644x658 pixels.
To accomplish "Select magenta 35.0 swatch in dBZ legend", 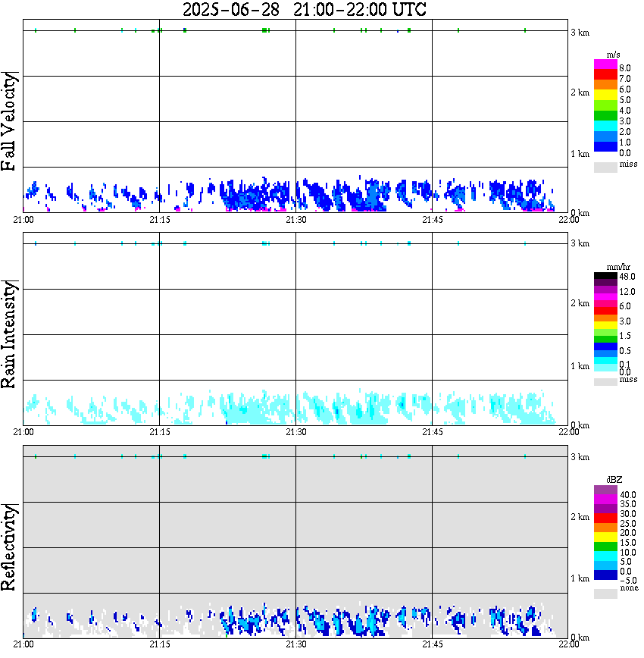I will pyautogui.click(x=605, y=500).
